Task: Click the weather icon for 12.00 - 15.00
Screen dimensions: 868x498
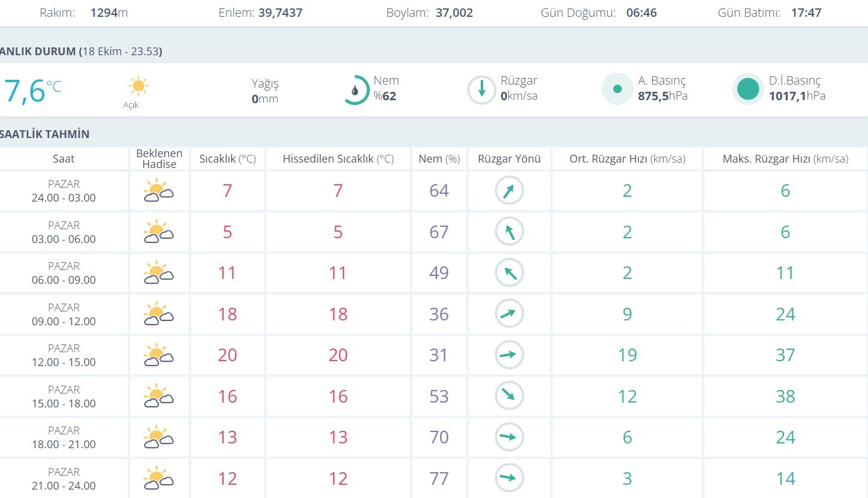Action: pyautogui.click(x=158, y=355)
